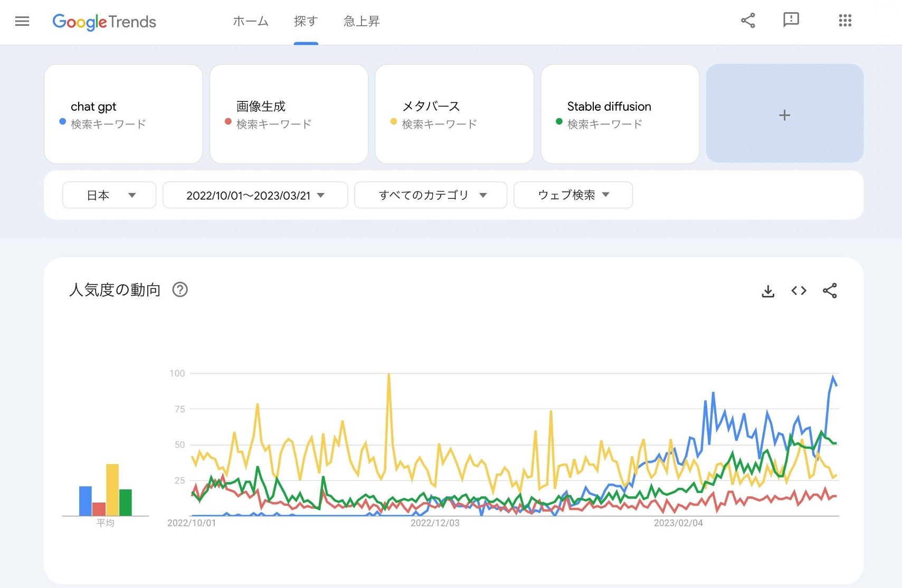
Task: Click the 2022/10/01 axis date label
Action: (x=192, y=523)
